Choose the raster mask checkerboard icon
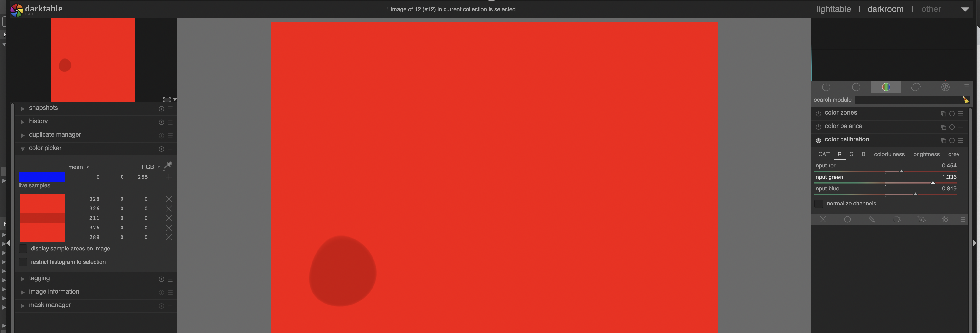 click(945, 220)
